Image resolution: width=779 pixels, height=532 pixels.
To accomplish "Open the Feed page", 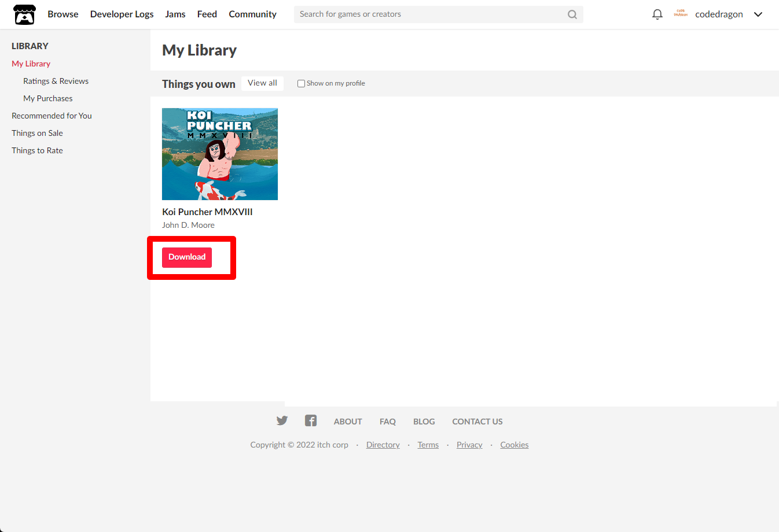I will pyautogui.click(x=207, y=14).
